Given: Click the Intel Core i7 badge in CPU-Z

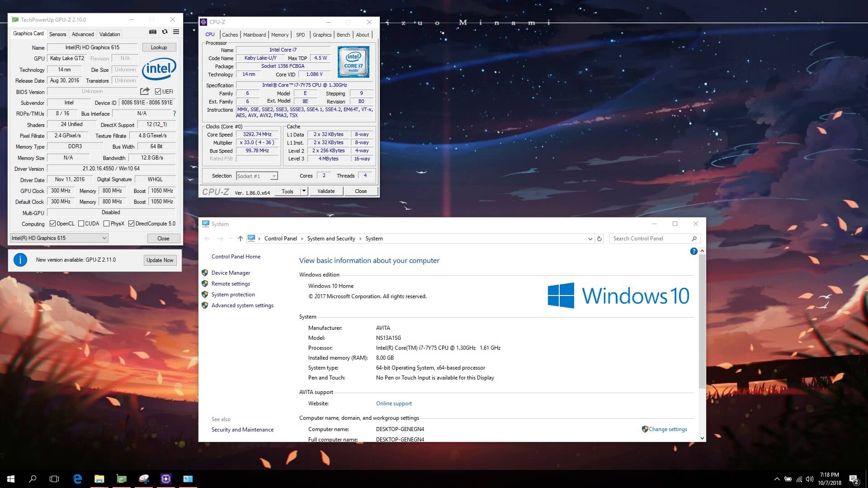Looking at the screenshot, I should (x=353, y=62).
